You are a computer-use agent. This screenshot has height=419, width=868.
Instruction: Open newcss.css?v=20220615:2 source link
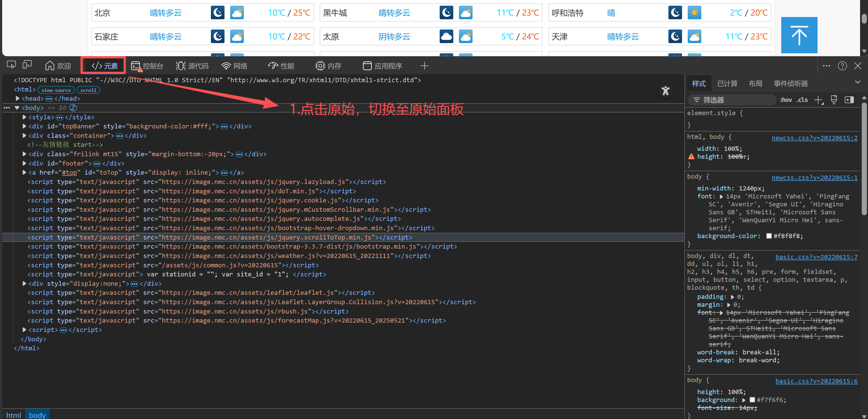[814, 138]
